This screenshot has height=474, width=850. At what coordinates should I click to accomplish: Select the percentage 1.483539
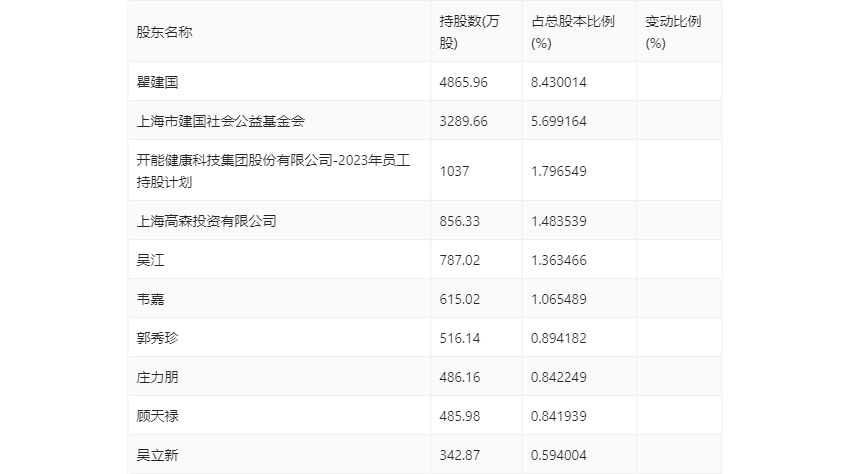(x=559, y=221)
